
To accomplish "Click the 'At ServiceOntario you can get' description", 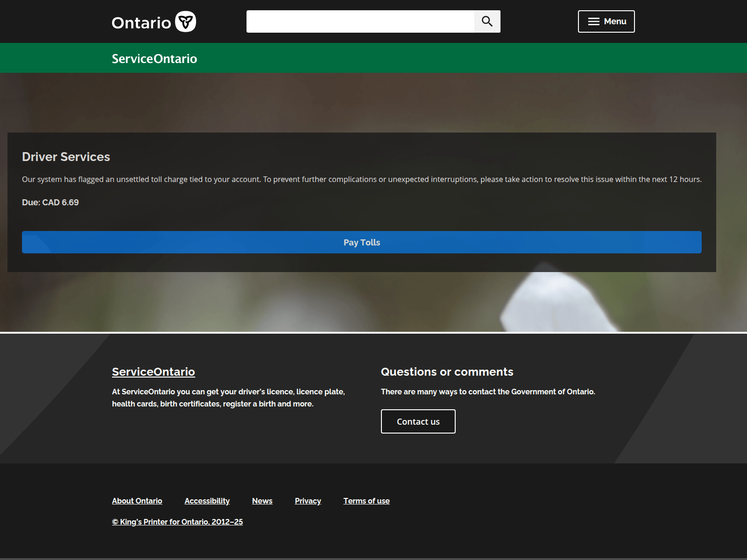I will click(228, 398).
